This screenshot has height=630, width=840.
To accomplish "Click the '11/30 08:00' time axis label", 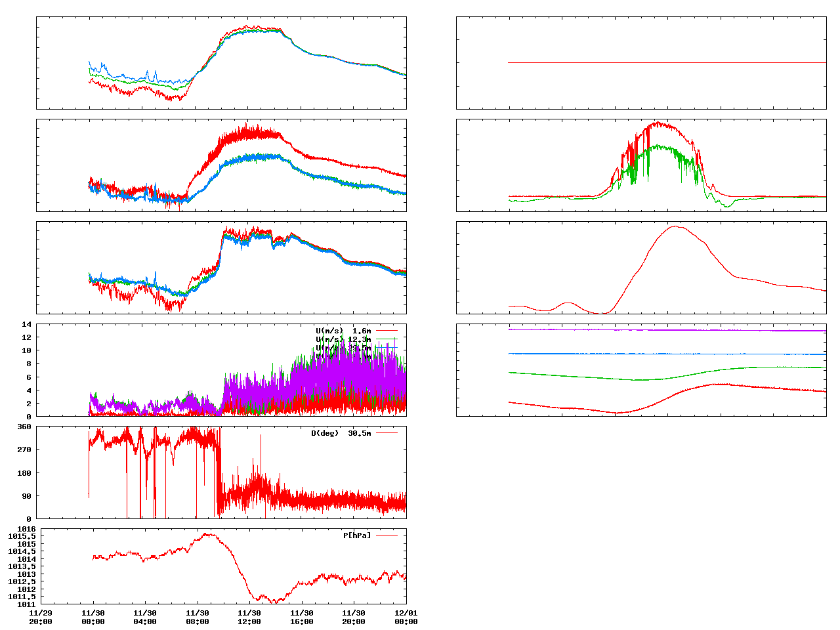I will (198, 618).
